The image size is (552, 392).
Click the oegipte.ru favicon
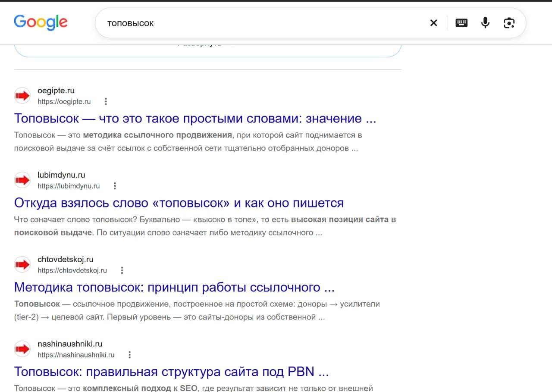coord(22,96)
